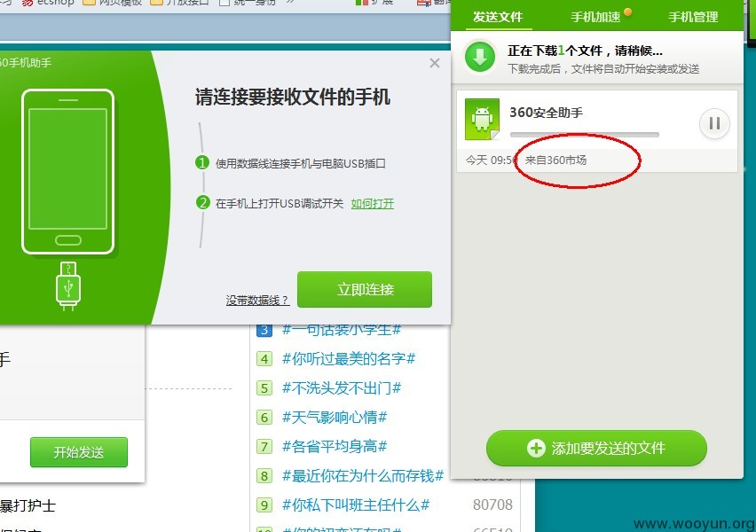756x532 pixels.
Task: Open the 手机加速 tab
Action: click(595, 17)
